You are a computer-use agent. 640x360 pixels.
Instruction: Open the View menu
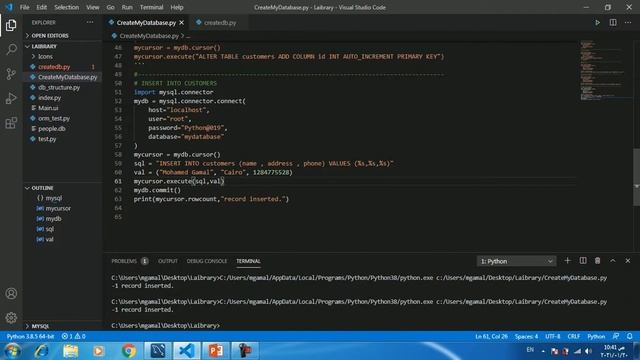pos(93,7)
